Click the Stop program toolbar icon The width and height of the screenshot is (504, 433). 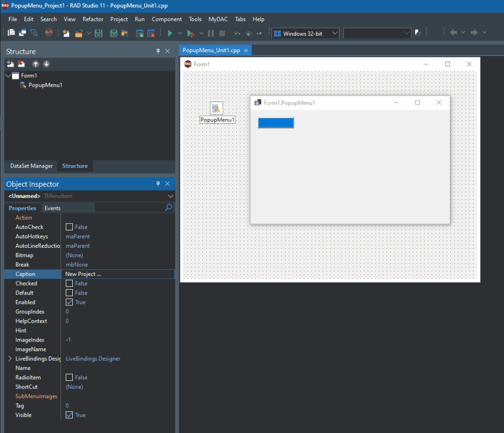click(222, 33)
